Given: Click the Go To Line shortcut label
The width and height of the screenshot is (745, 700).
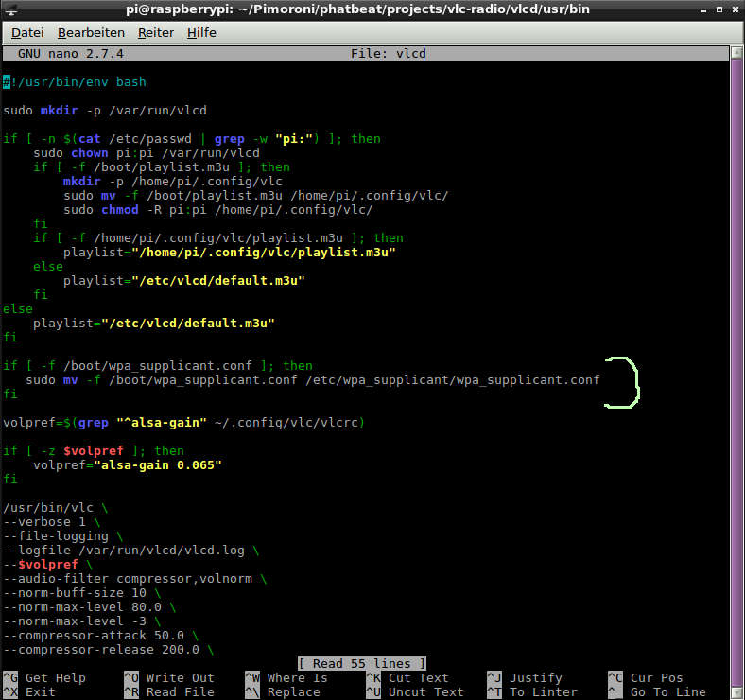Looking at the screenshot, I should click(667, 691).
